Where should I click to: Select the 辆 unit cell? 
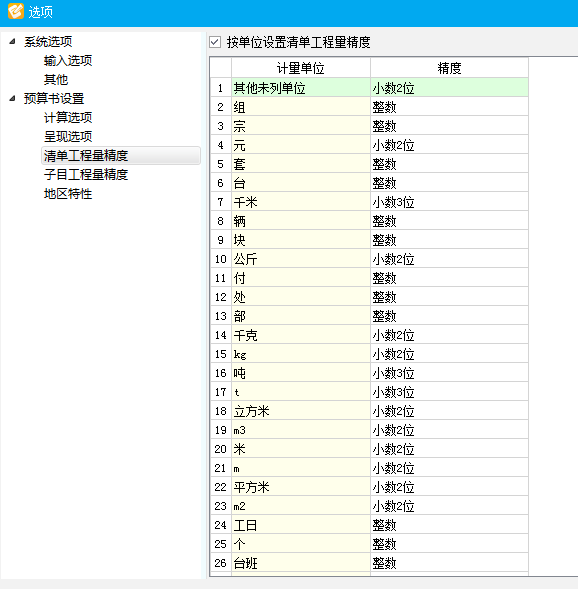tap(301, 221)
